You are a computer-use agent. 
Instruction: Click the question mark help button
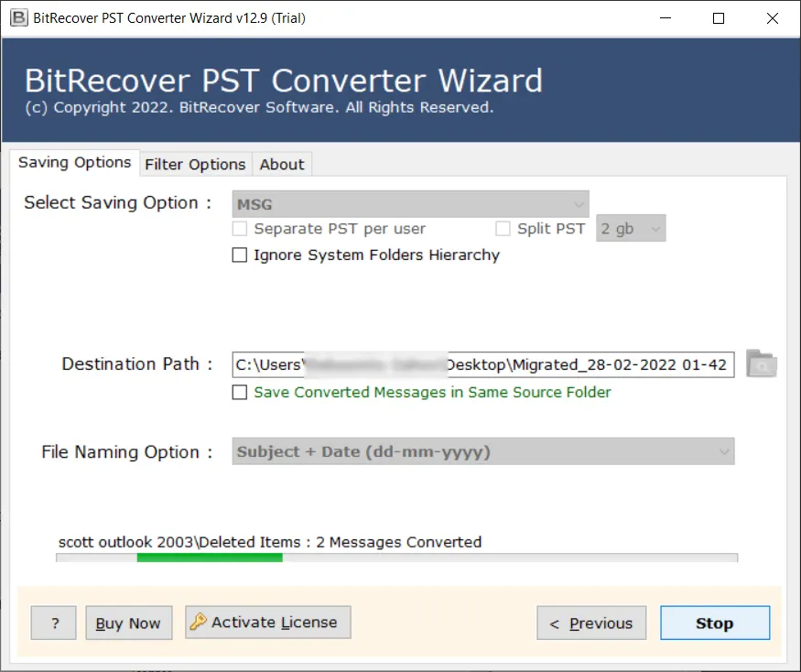[x=54, y=623]
